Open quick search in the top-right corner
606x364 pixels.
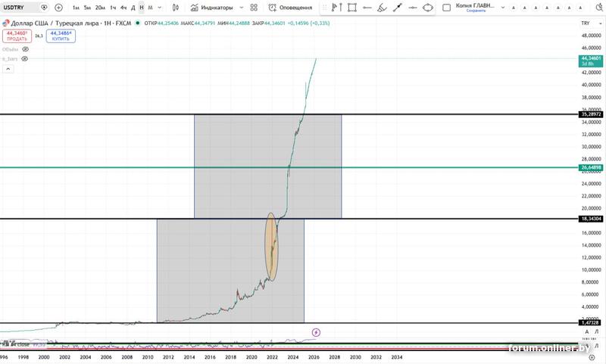pyautogui.click(x=599, y=8)
